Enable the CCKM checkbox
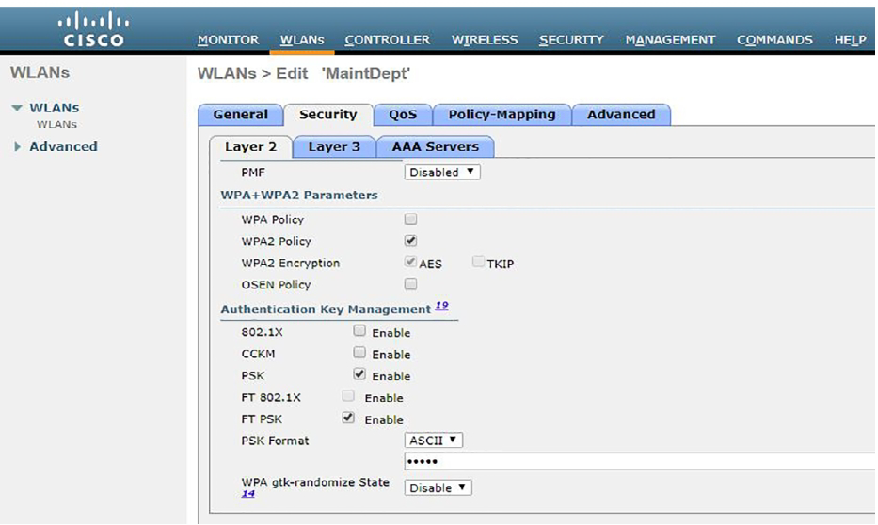Screen dimensions: 878x525 (x=359, y=353)
